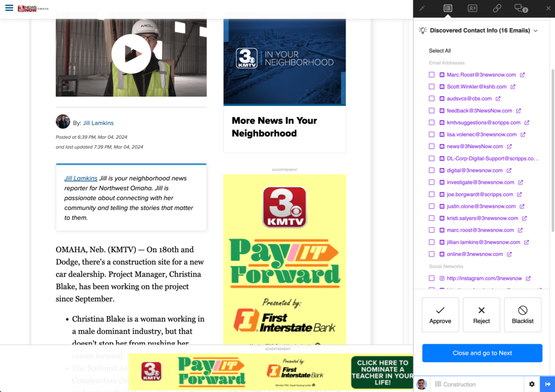Image resolution: width=555 pixels, height=392 pixels.
Task: Reject this opportunity
Action: pos(481,315)
